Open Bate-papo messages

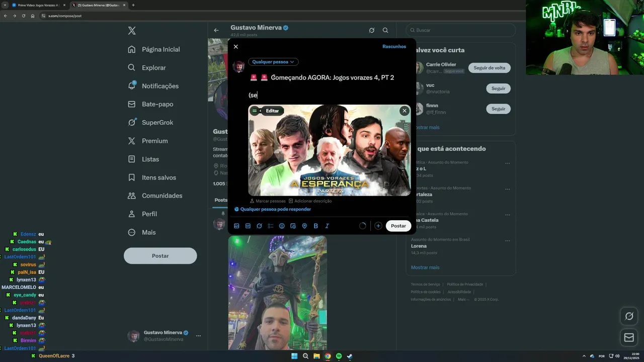[150, 105]
